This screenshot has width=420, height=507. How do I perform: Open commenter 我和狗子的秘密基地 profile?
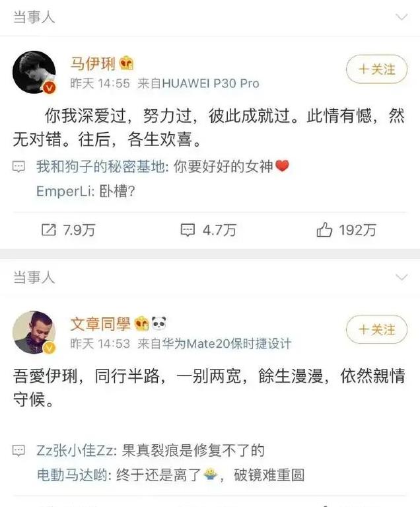pyautogui.click(x=100, y=167)
